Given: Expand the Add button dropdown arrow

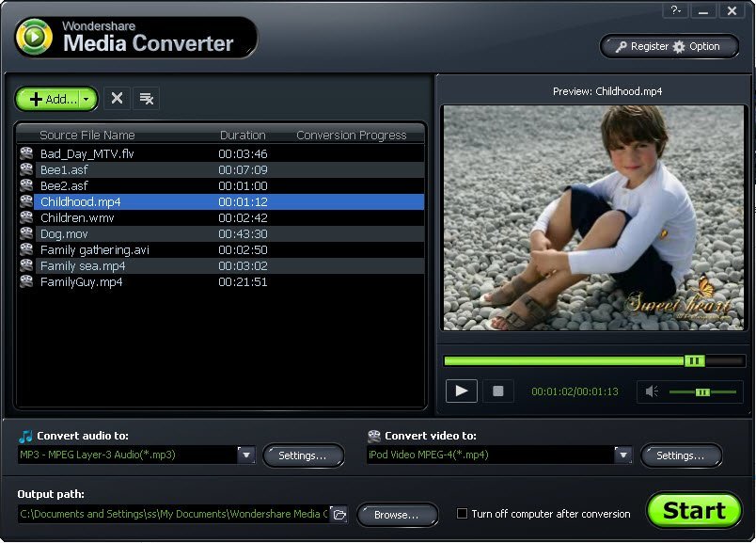Looking at the screenshot, I should tap(87, 99).
